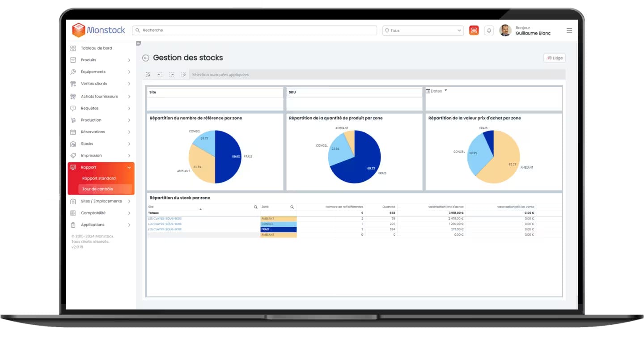Click the Applications grid icon
Viewport: 644px width, 339px height.
point(73,225)
